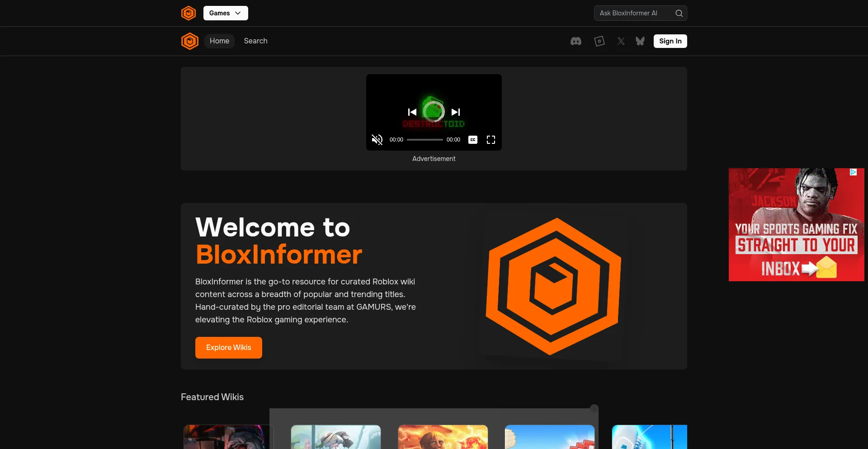The image size is (868, 449).
Task: Select the Search nav item
Action: [255, 41]
